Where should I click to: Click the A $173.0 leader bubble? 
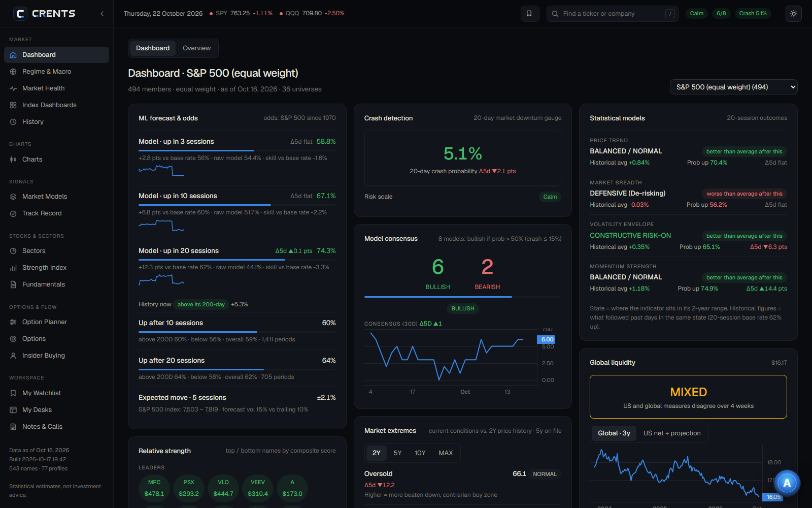click(292, 488)
